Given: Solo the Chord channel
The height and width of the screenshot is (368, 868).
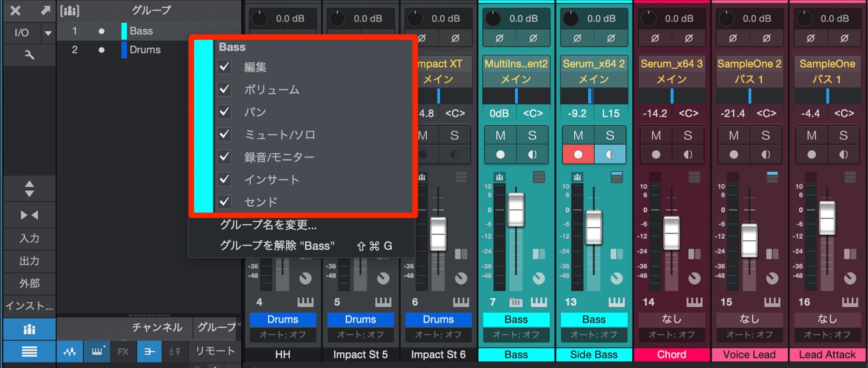Looking at the screenshot, I should point(688,135).
